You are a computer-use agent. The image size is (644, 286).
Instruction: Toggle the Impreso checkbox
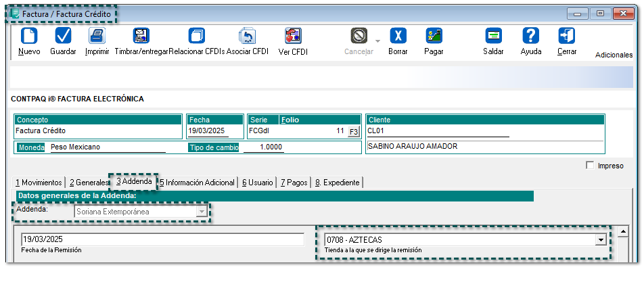[x=590, y=166]
